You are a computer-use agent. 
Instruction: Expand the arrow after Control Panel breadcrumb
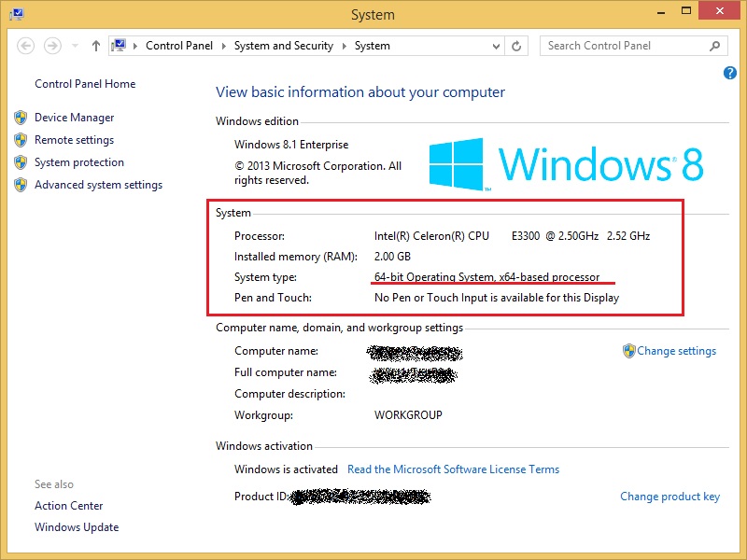[223, 46]
